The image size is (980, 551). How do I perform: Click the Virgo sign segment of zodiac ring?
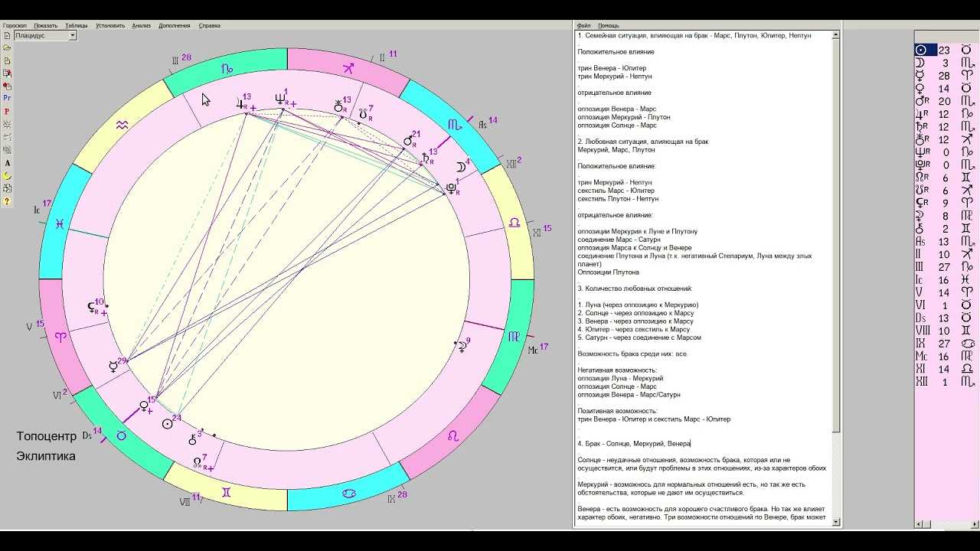click(514, 336)
